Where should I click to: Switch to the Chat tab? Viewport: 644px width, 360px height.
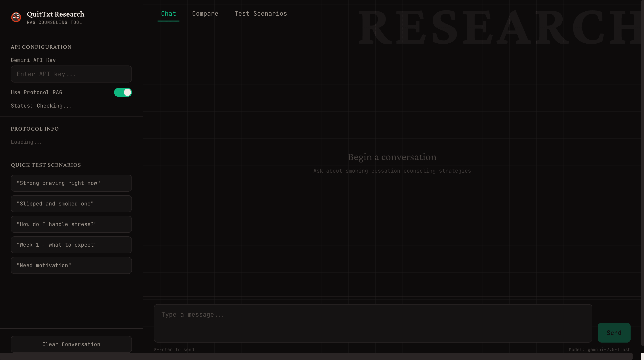(169, 13)
